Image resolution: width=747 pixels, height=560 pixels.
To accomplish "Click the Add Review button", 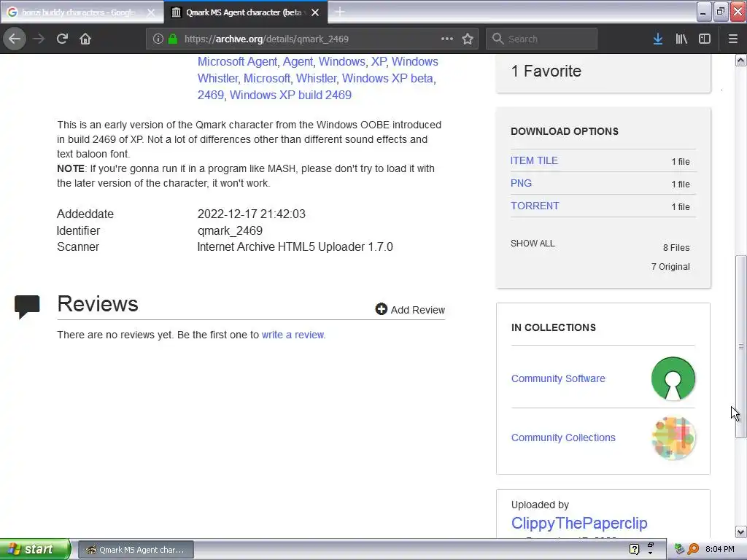I will point(410,309).
